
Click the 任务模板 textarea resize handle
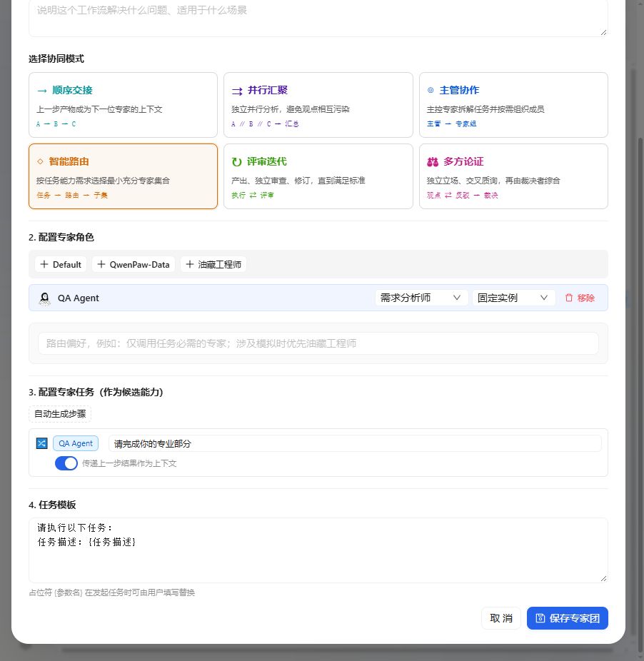click(x=603, y=578)
